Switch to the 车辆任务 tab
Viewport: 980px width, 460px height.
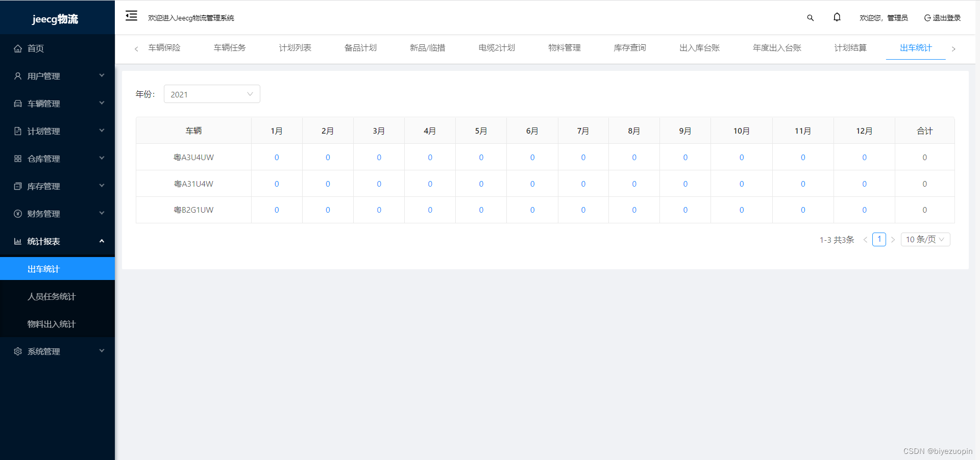[230, 48]
